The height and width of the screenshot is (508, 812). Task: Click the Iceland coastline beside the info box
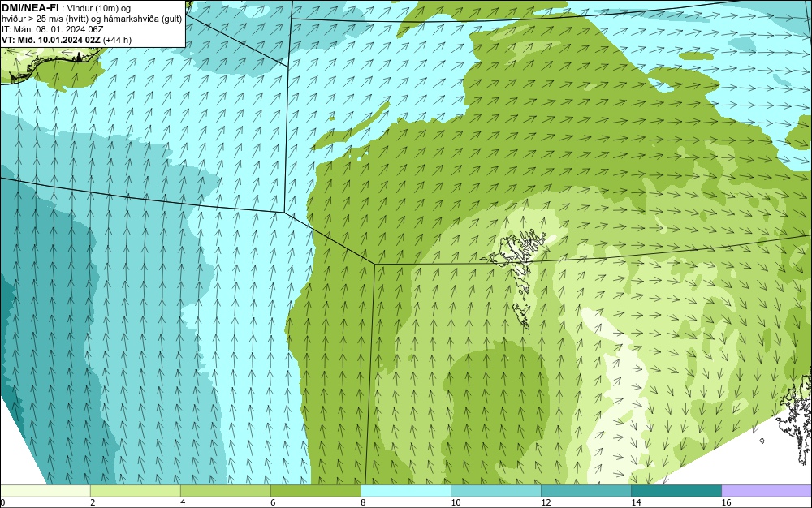pyautogui.click(x=50, y=67)
